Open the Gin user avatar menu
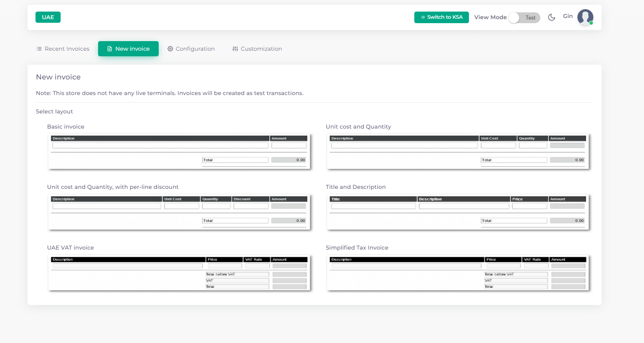This screenshot has height=343, width=644. [x=585, y=17]
